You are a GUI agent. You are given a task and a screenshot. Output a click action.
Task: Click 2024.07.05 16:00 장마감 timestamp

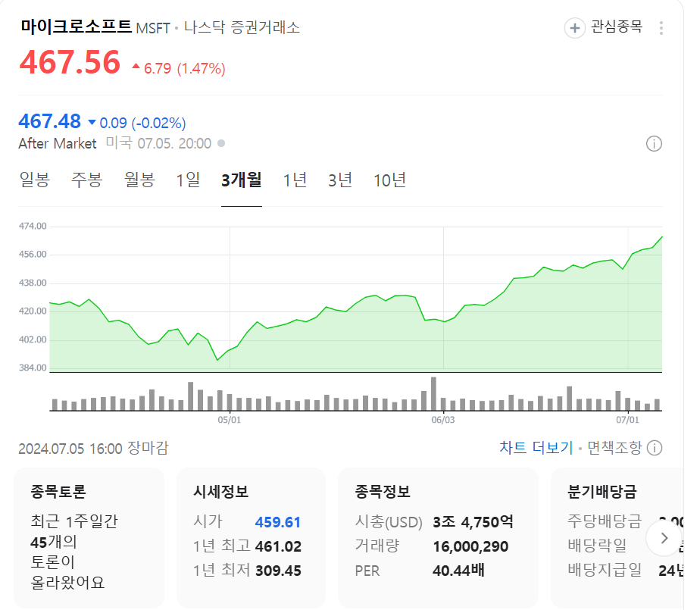[x=93, y=448]
